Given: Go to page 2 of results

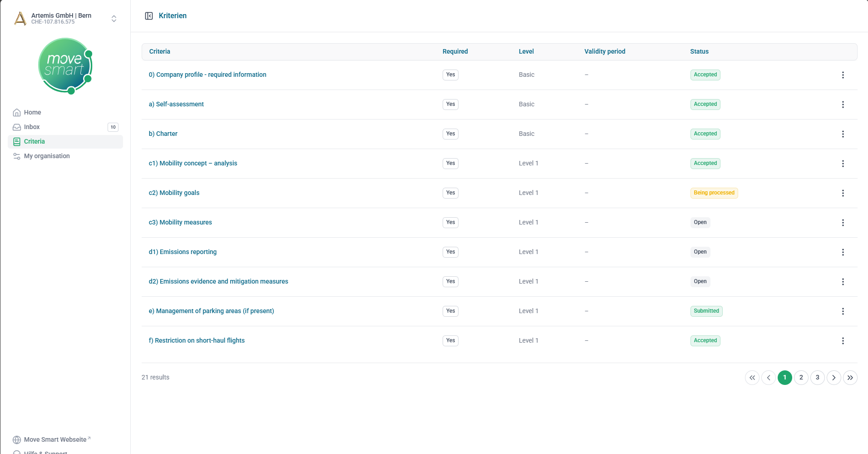Looking at the screenshot, I should (x=801, y=378).
